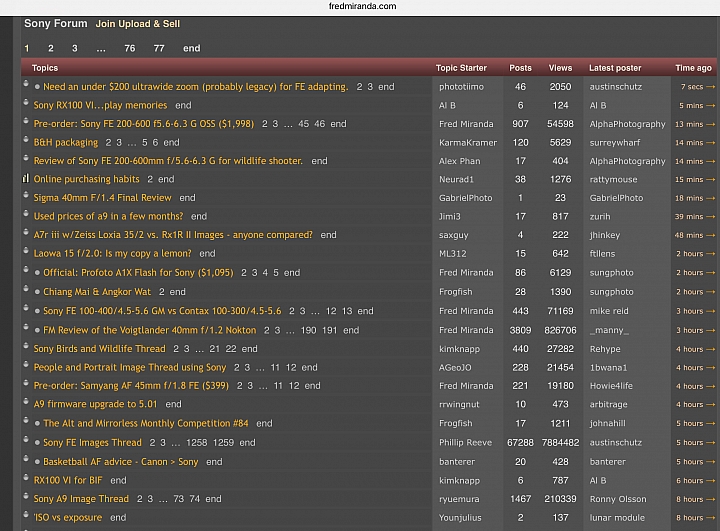Go to forum page 3 in top pagination
This screenshot has width=720, height=531.
pos(75,48)
